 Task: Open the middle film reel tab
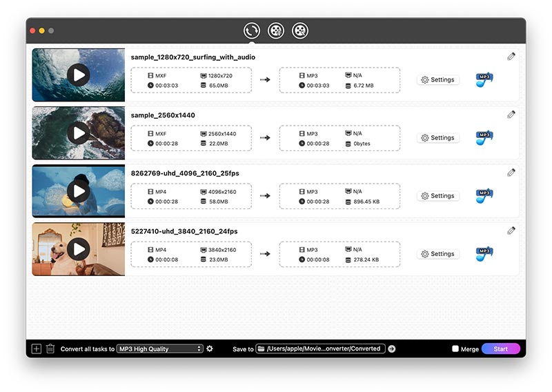(x=276, y=30)
